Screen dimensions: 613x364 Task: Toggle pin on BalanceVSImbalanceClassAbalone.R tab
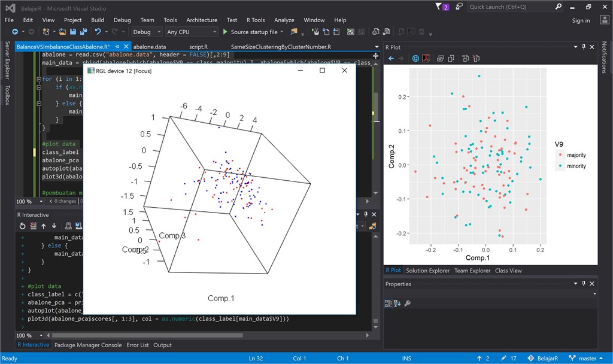pyautogui.click(x=118, y=47)
